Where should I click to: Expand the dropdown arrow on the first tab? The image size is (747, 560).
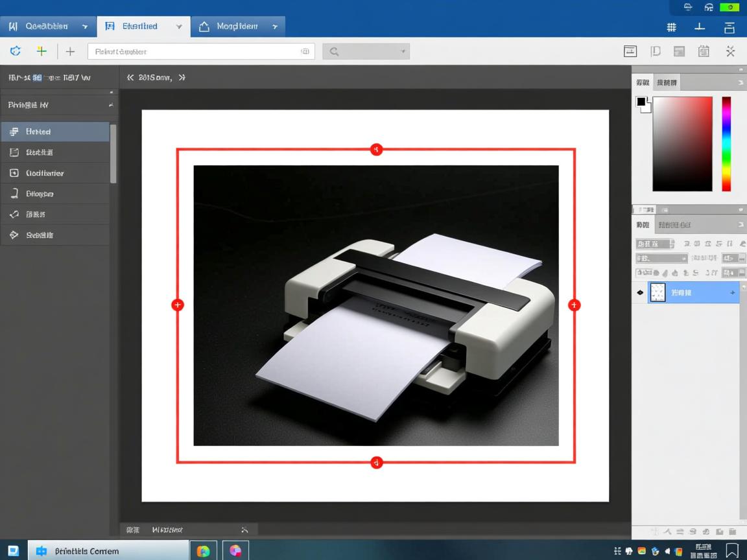(x=85, y=27)
